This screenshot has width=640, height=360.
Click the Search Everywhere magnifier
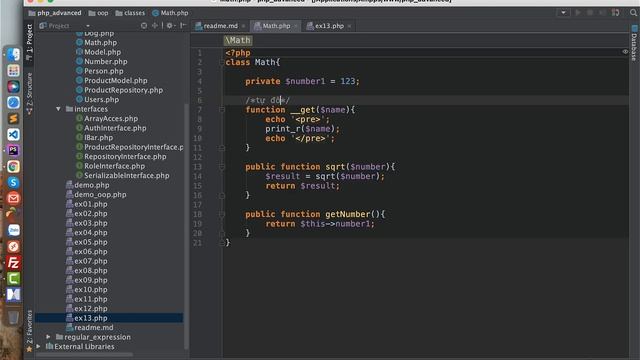click(x=633, y=13)
